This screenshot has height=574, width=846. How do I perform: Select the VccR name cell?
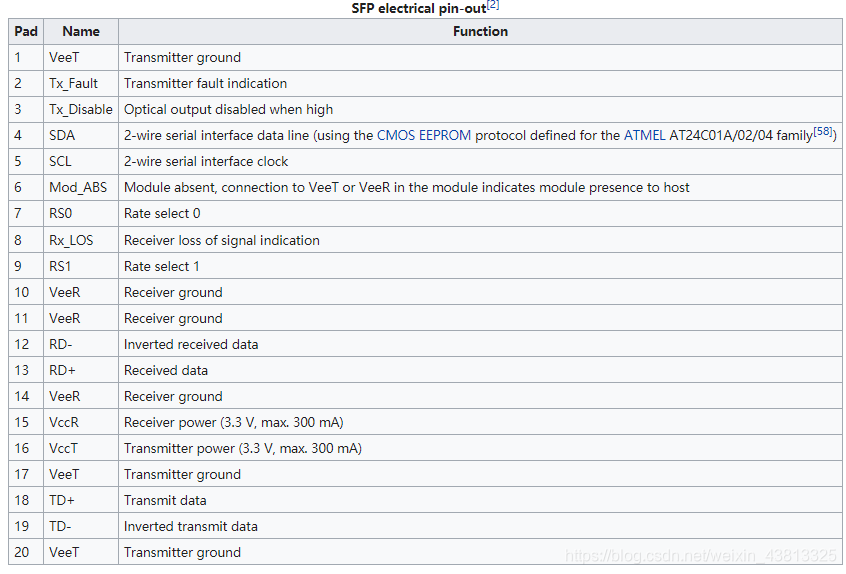click(81, 422)
